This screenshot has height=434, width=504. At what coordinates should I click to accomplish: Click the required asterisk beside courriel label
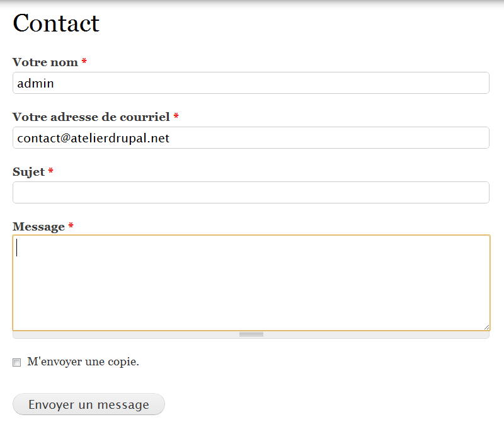click(x=176, y=117)
